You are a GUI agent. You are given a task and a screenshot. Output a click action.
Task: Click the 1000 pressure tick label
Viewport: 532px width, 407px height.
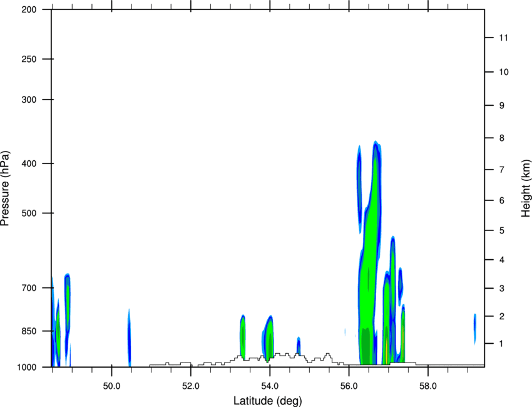point(27,367)
